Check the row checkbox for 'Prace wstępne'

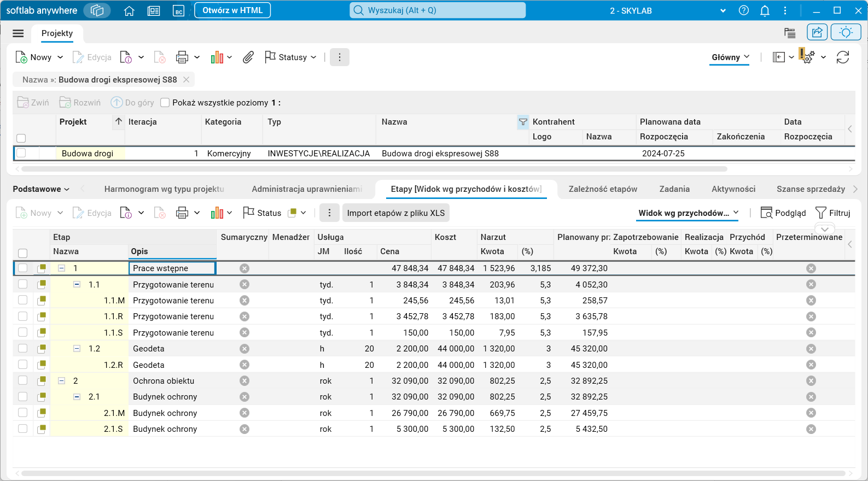point(22,268)
